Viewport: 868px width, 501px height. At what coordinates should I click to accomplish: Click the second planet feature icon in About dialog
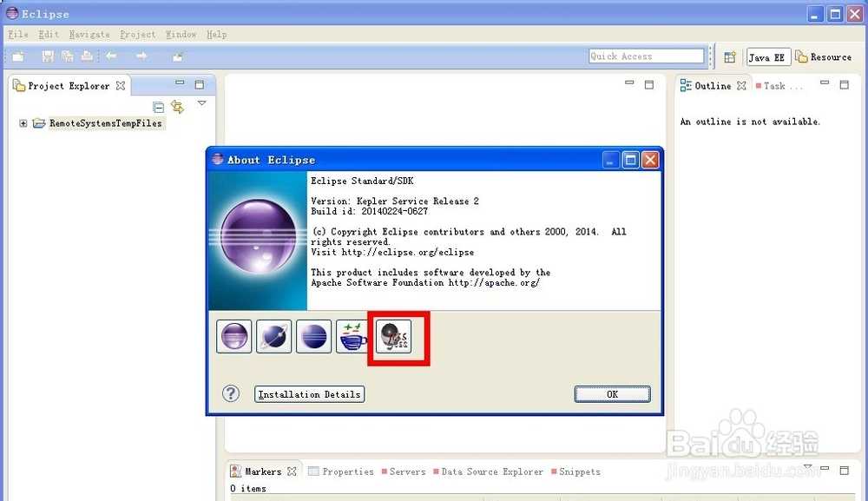[x=273, y=336]
